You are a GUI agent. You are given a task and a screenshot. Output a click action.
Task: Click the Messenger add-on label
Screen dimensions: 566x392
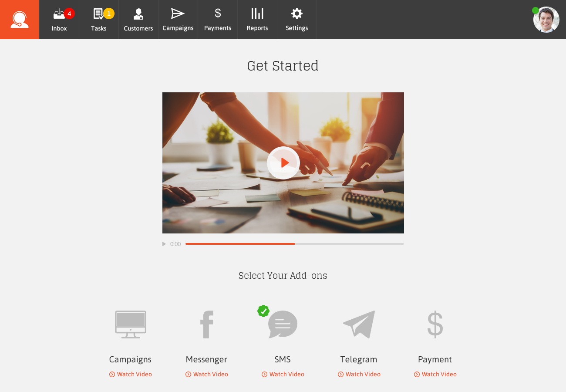pos(206,360)
